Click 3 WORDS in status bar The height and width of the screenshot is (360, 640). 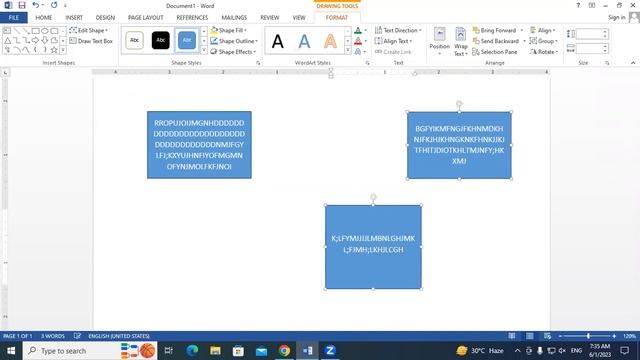click(x=53, y=336)
